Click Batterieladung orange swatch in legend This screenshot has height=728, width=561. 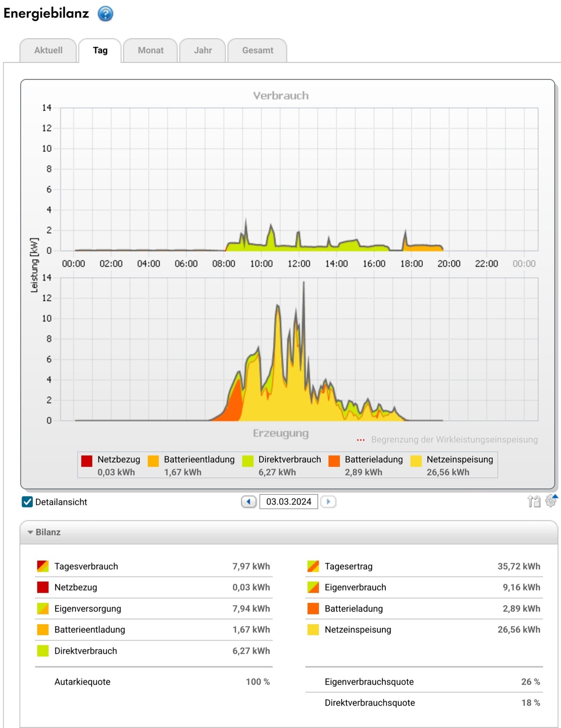click(x=334, y=461)
